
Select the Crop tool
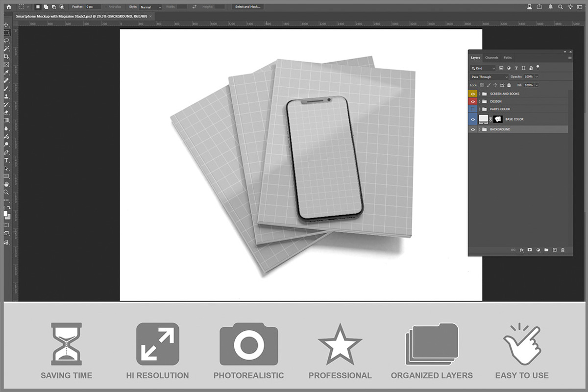[x=6, y=56]
